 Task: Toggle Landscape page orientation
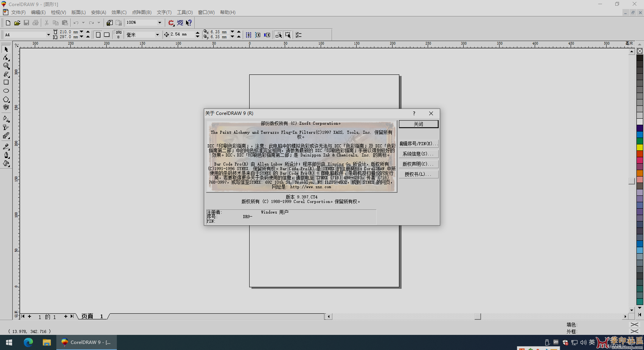pos(107,35)
